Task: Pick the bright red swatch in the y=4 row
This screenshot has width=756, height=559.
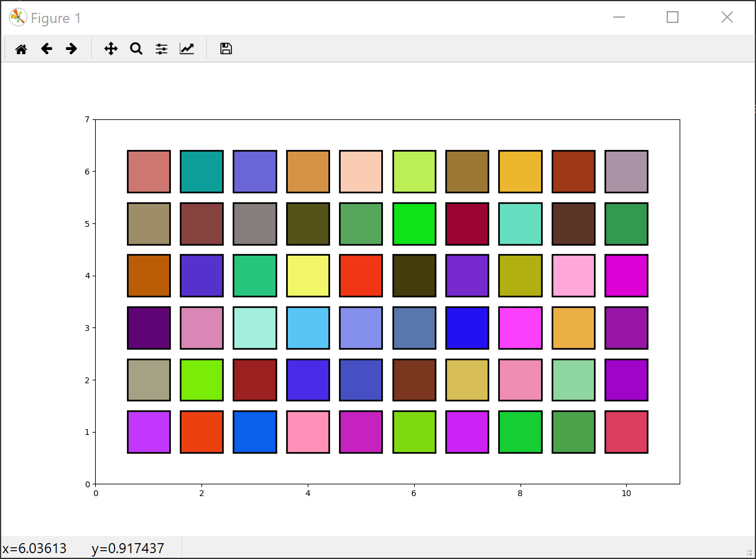Action: click(361, 276)
